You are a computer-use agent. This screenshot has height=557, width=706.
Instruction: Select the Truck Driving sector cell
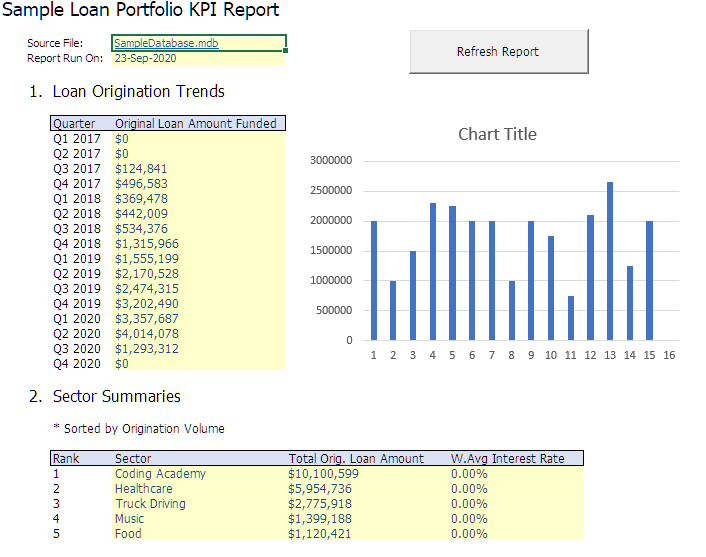(150, 503)
